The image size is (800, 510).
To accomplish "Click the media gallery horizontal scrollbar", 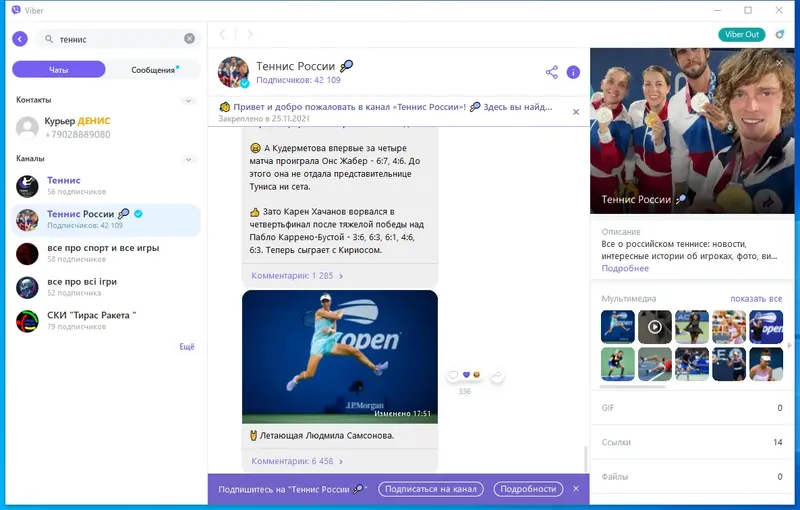I will coord(633,387).
